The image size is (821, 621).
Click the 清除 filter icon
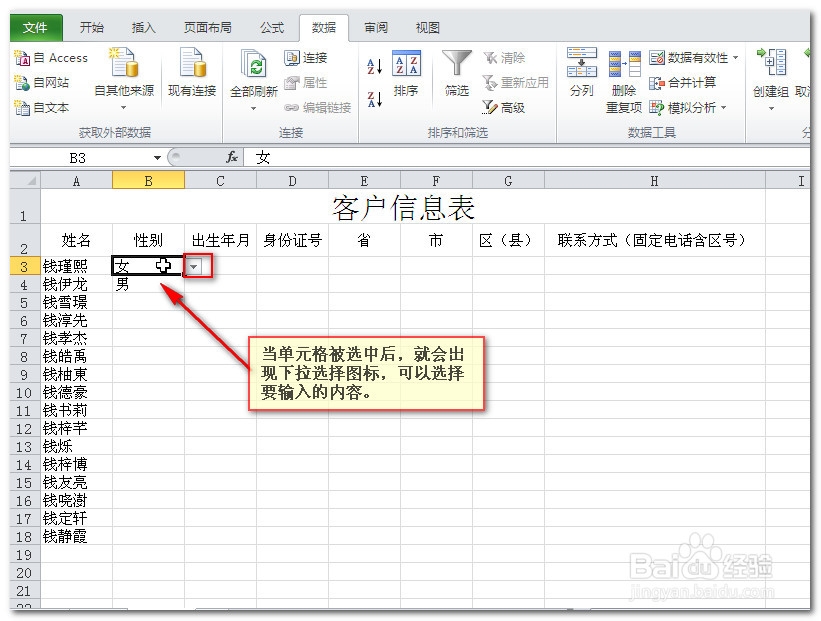[490, 58]
